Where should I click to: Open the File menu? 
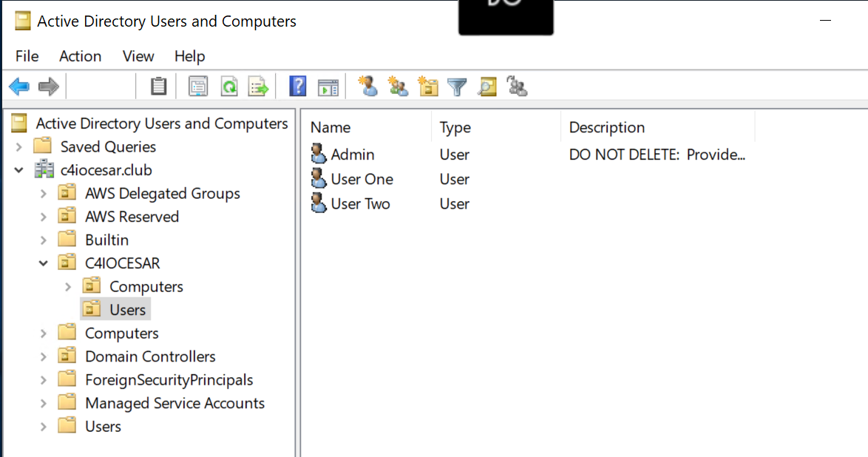[27, 56]
